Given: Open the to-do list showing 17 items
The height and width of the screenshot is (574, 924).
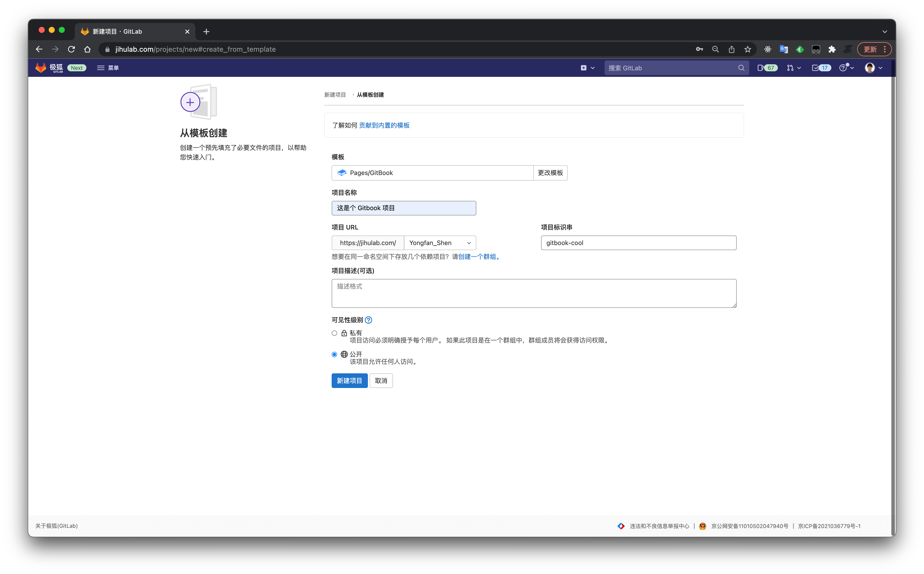Looking at the screenshot, I should 821,68.
